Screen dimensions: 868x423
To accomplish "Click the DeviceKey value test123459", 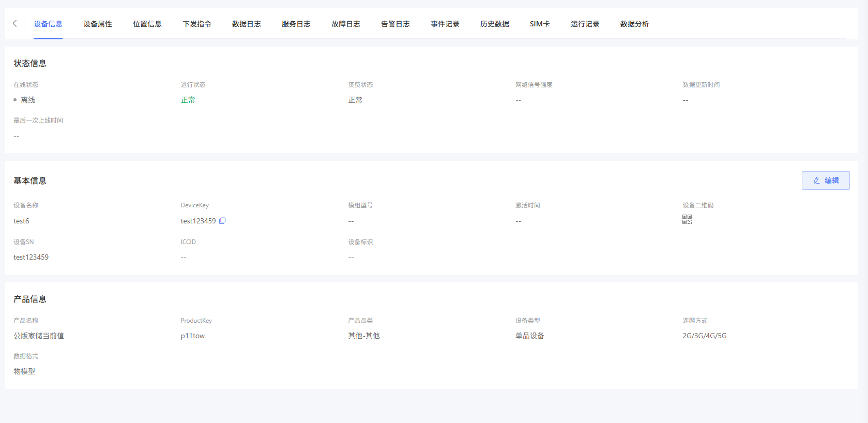I will (x=198, y=221).
